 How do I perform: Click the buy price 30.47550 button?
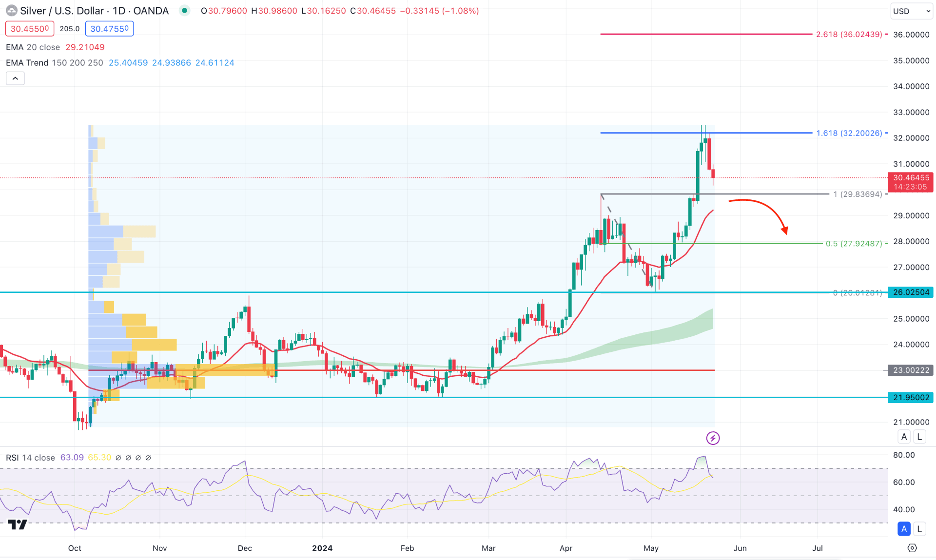110,29
